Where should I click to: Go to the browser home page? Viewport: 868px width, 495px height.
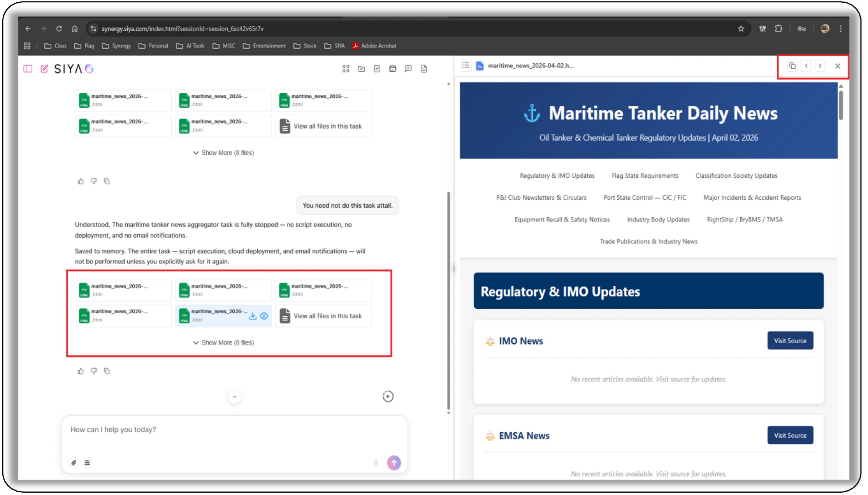(75, 29)
